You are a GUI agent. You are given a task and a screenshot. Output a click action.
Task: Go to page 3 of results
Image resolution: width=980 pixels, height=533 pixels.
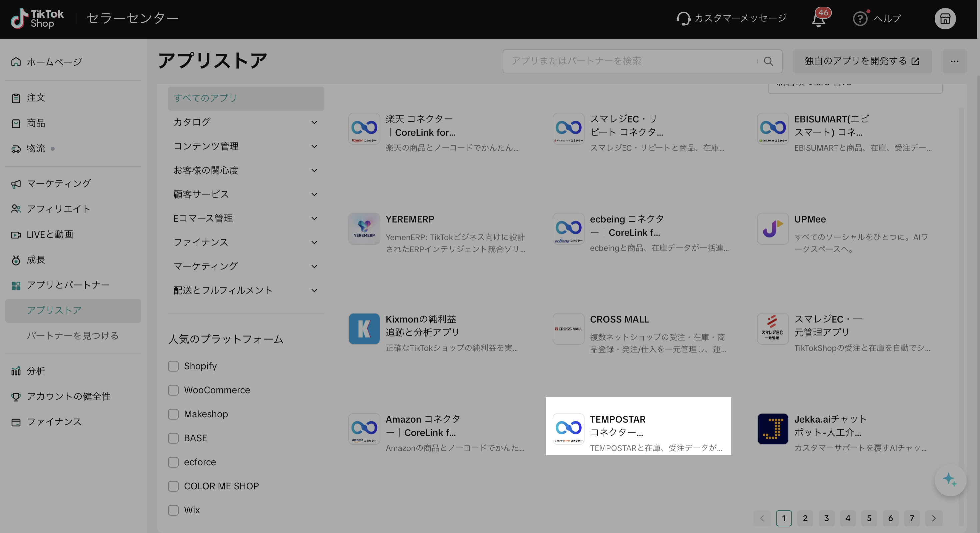[x=826, y=518]
